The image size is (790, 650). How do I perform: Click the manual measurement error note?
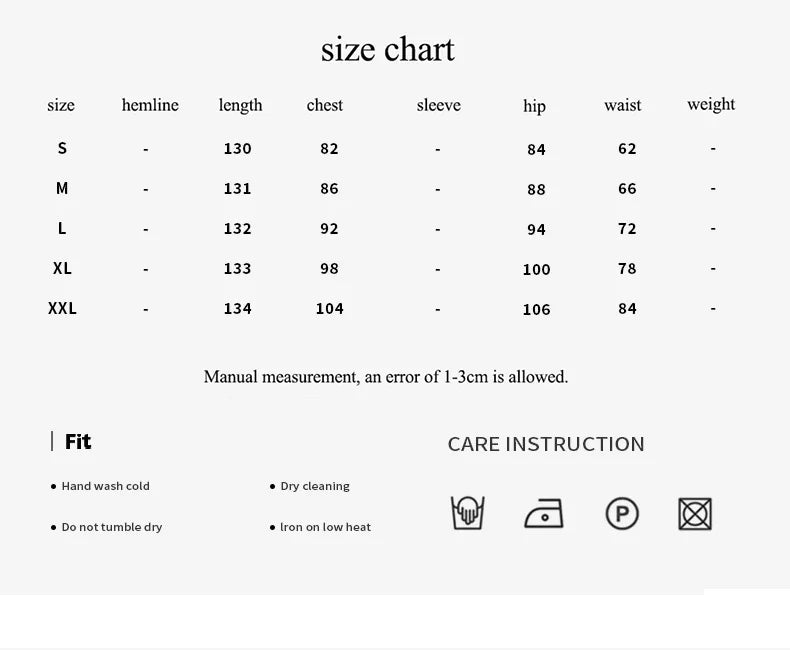pos(386,377)
